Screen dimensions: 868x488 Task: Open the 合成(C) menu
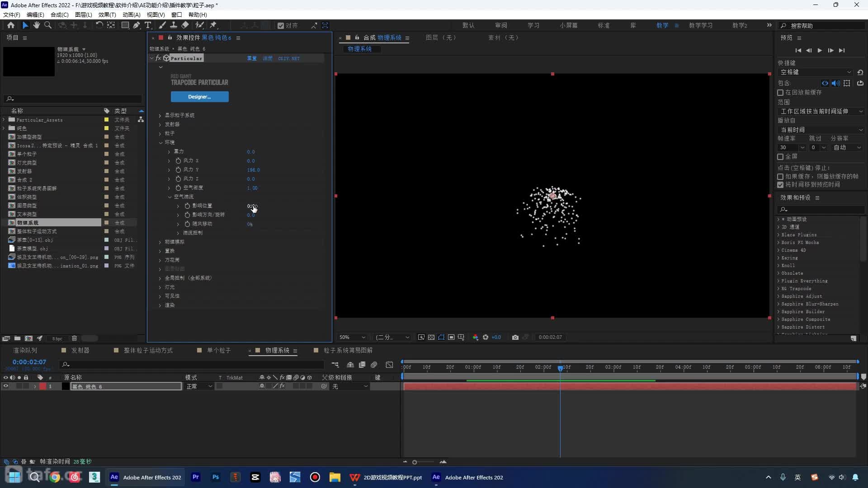[60, 14]
